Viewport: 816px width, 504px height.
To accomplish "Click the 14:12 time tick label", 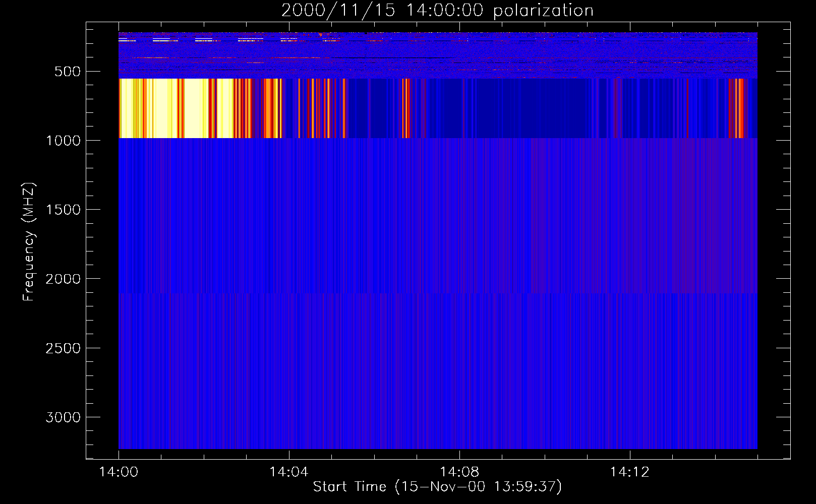I will (x=629, y=472).
